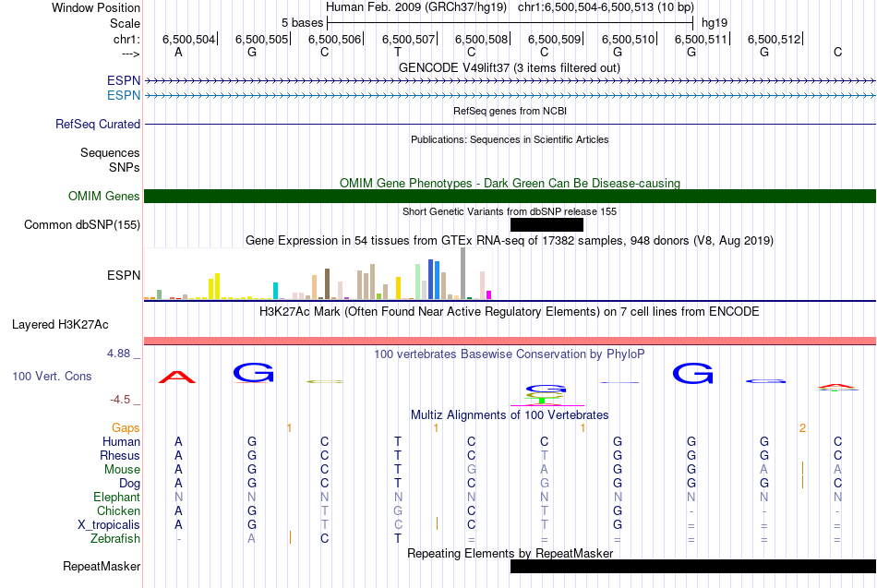Click the Zebrafish species label

(x=115, y=539)
